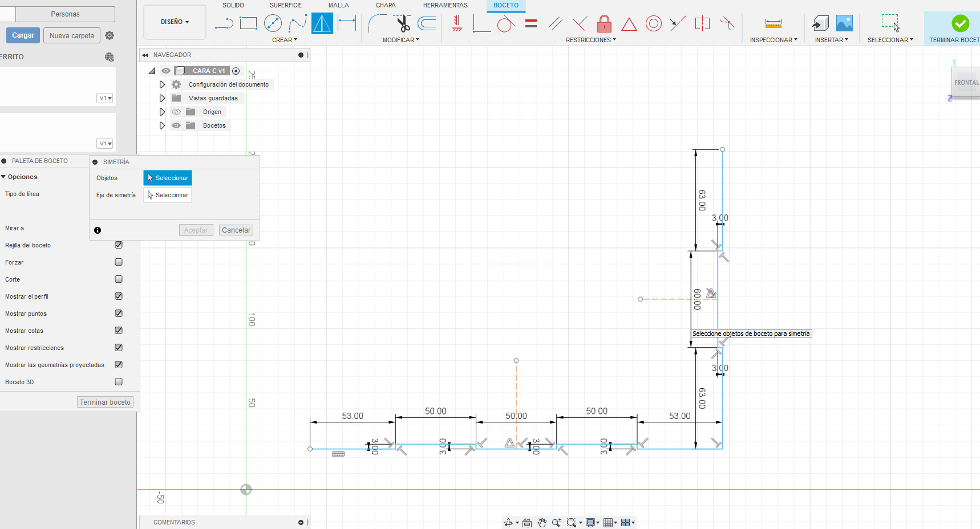Toggle Mostrar el perfil checkbox
Viewport: 980px width, 529px height.
tap(119, 296)
